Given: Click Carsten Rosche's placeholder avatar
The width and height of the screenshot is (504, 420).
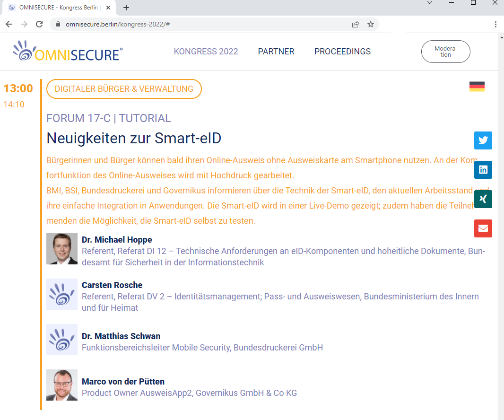Looking at the screenshot, I should click(62, 294).
